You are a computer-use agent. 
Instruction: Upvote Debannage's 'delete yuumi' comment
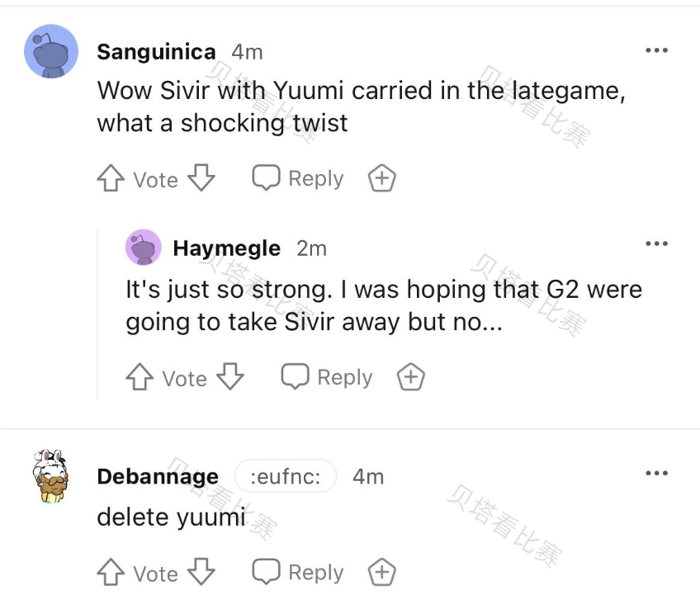pyautogui.click(x=111, y=573)
